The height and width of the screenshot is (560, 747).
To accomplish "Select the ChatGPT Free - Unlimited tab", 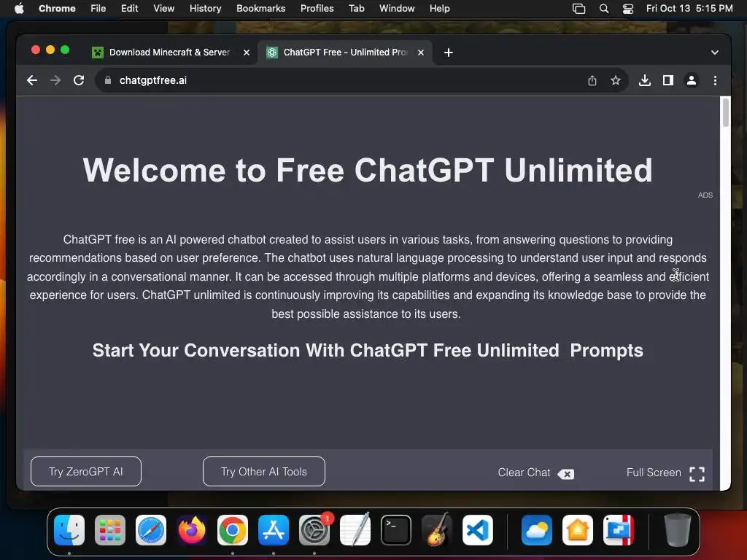I will (x=345, y=52).
